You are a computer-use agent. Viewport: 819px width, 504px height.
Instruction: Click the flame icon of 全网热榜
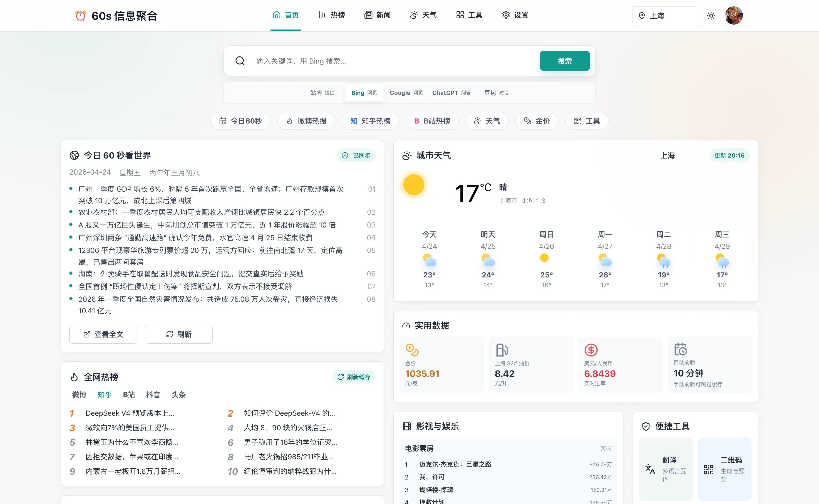[x=74, y=377]
